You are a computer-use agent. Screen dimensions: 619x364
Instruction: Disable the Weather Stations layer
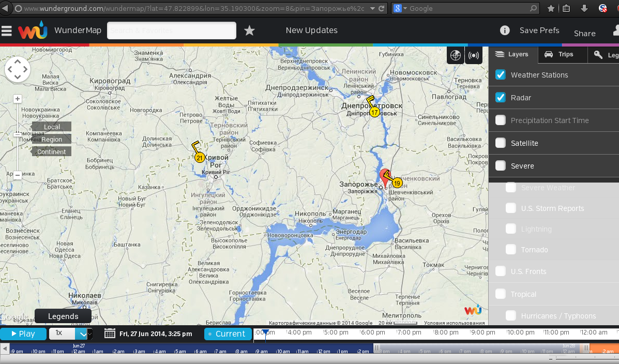(x=501, y=74)
